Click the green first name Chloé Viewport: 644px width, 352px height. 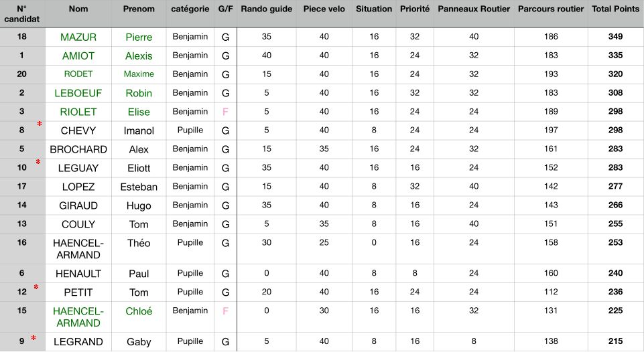pos(139,311)
